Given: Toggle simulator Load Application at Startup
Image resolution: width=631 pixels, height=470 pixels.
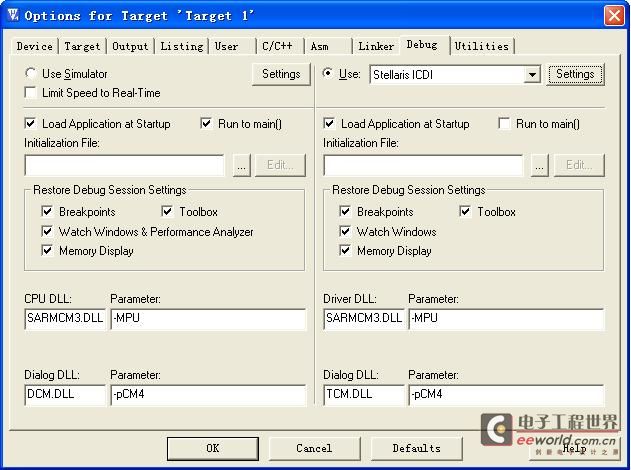Looking at the screenshot, I should click(x=31, y=124).
